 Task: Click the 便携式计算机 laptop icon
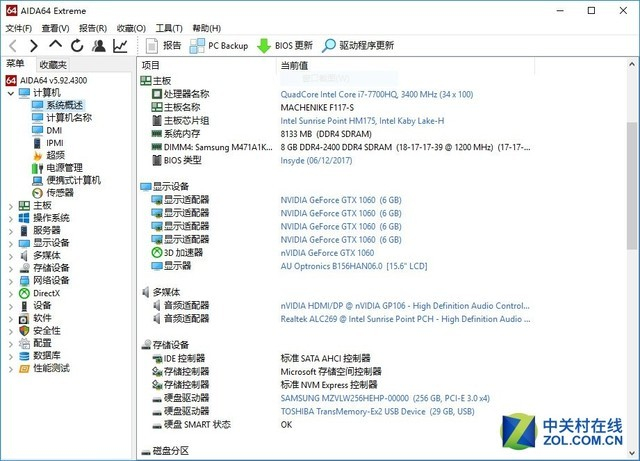pos(37,180)
